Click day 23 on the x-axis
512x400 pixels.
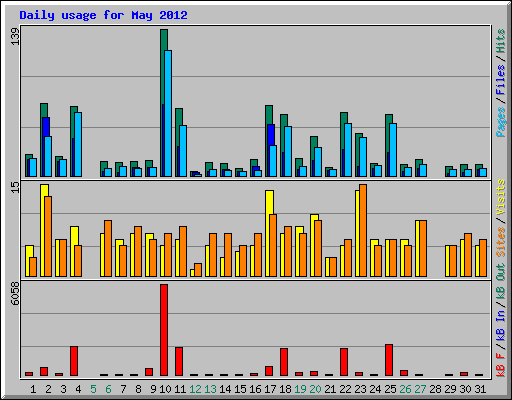pos(360,389)
